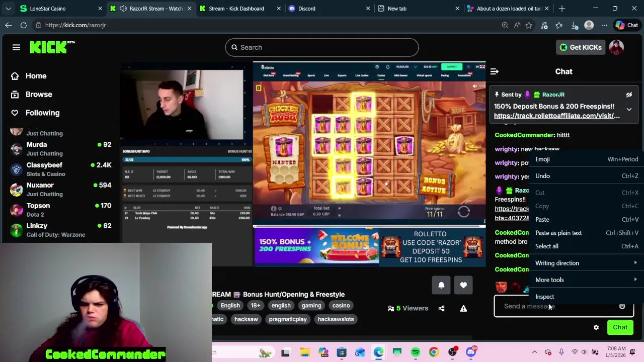Focus the Kick search field

pos(321,47)
